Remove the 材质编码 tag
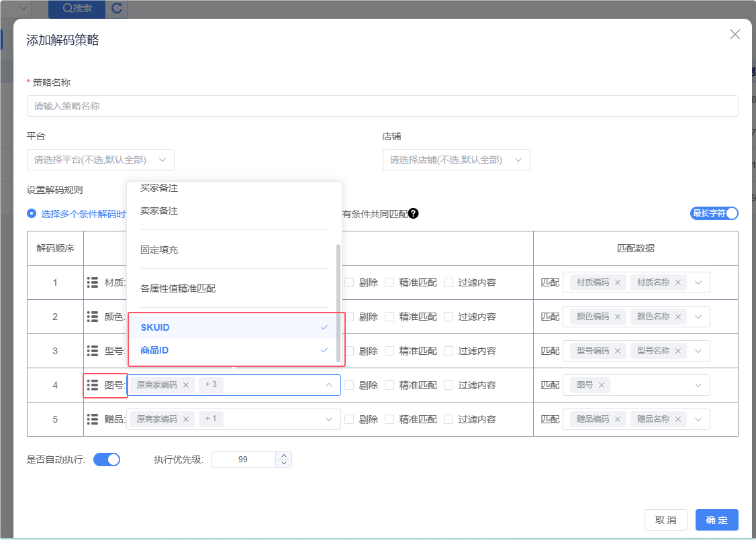Viewport: 756px width, 540px height. (618, 283)
